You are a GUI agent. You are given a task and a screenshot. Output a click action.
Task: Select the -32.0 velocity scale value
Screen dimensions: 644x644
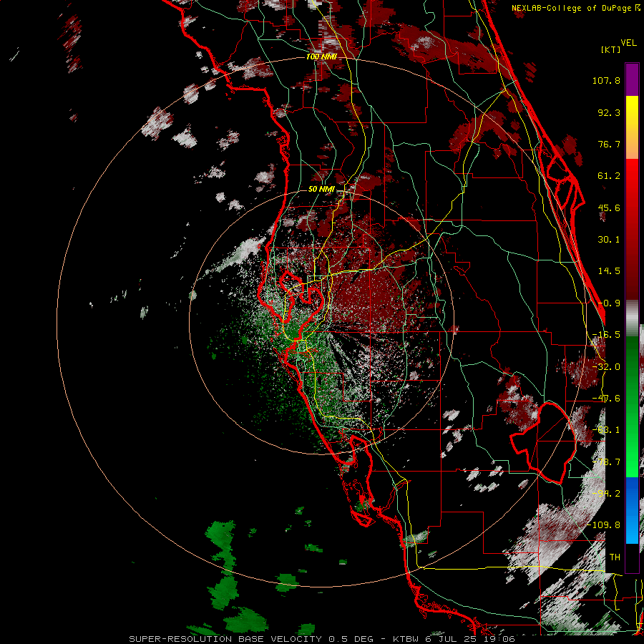tap(606, 367)
